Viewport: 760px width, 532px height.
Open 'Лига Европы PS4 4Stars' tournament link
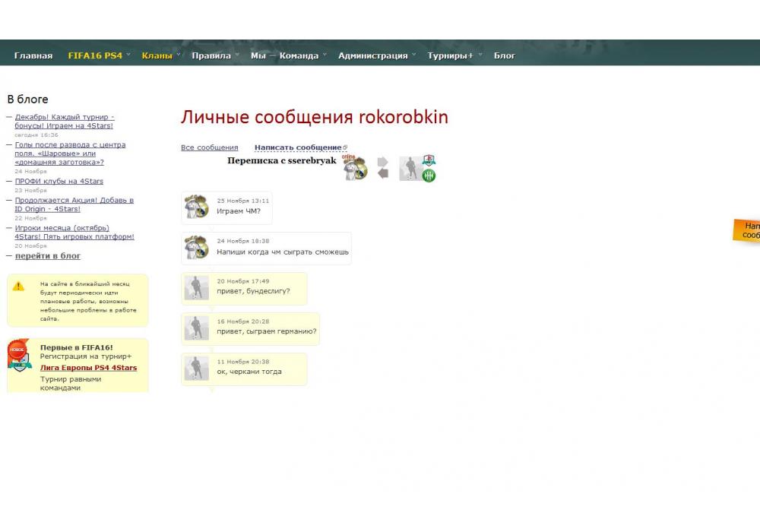tap(88, 368)
